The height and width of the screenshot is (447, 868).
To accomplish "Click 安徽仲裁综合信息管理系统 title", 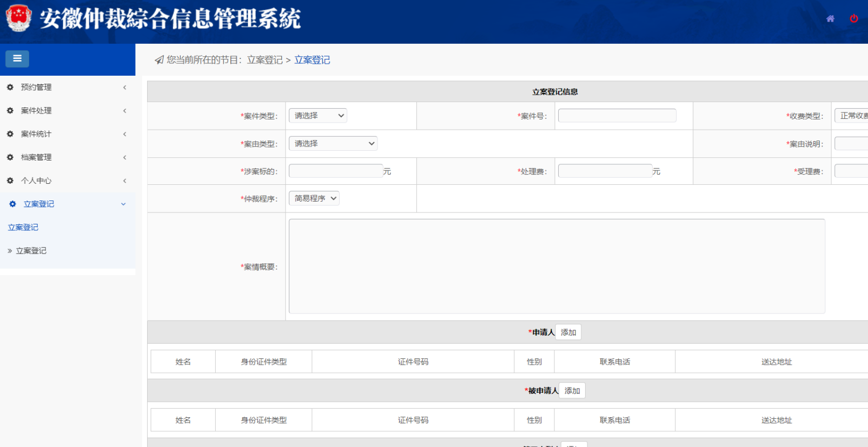I will [x=170, y=18].
